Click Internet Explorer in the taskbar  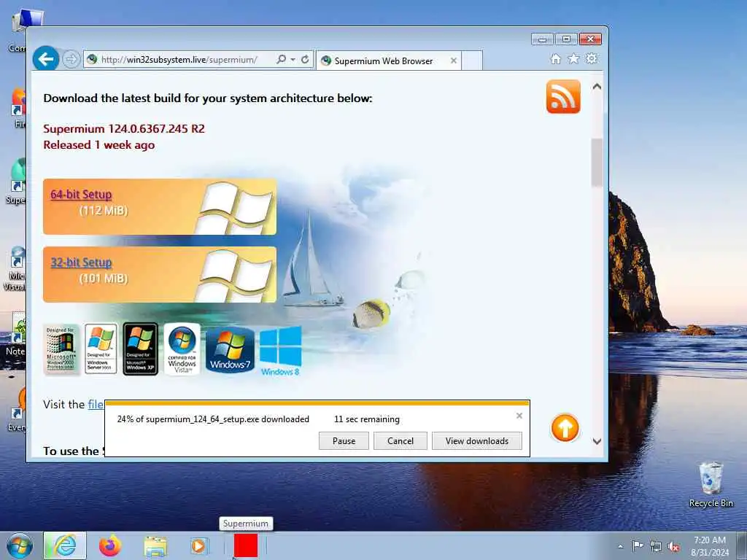[65, 546]
